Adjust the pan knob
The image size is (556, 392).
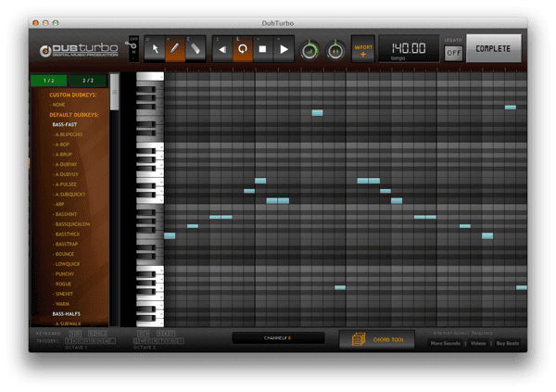tap(335, 51)
